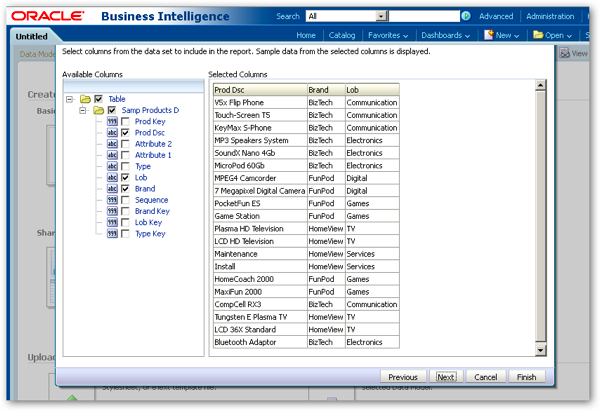Select the Lob Key tree item label
The height and width of the screenshot is (411, 600).
(x=148, y=222)
